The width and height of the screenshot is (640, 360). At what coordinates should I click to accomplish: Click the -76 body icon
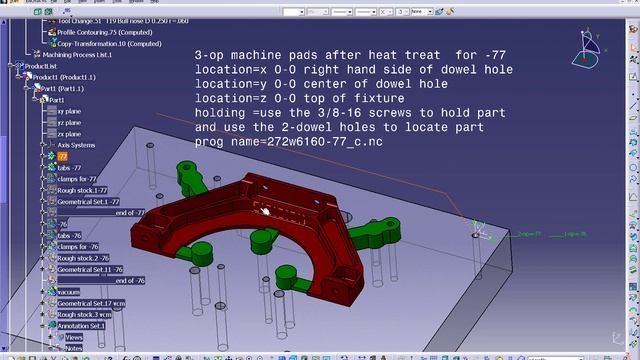click(x=52, y=224)
